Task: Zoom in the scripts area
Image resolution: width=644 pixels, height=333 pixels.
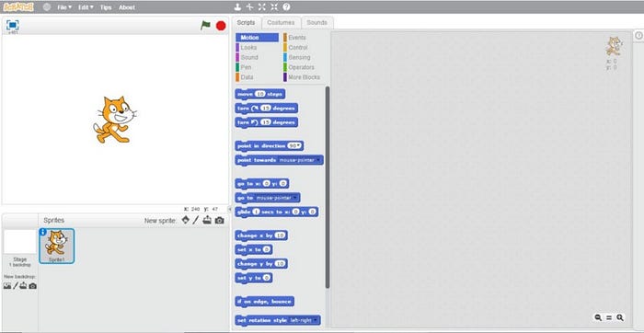Action: pos(620,317)
